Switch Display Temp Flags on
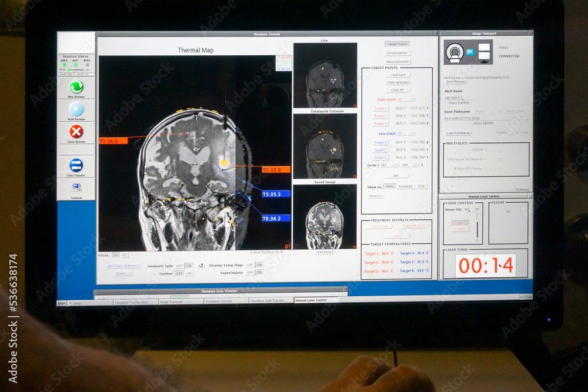This screenshot has width=588, height=392. tap(259, 265)
